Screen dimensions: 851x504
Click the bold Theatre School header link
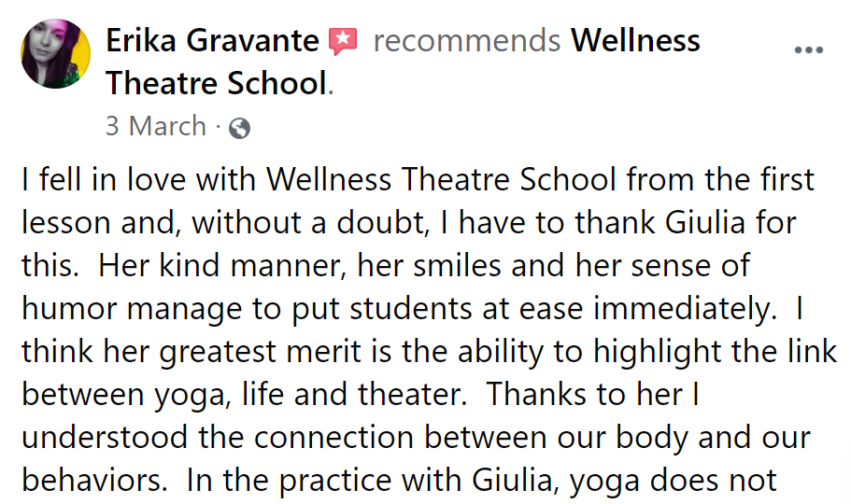click(x=217, y=84)
